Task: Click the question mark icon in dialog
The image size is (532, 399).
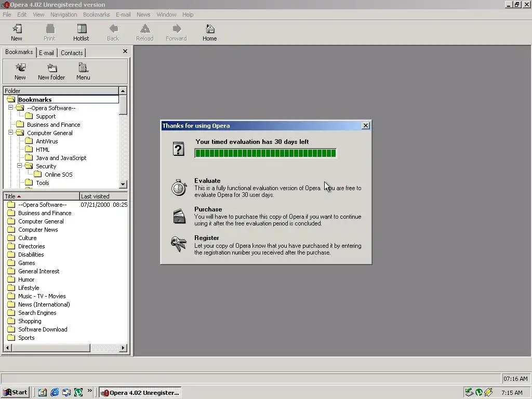Action: tap(178, 149)
